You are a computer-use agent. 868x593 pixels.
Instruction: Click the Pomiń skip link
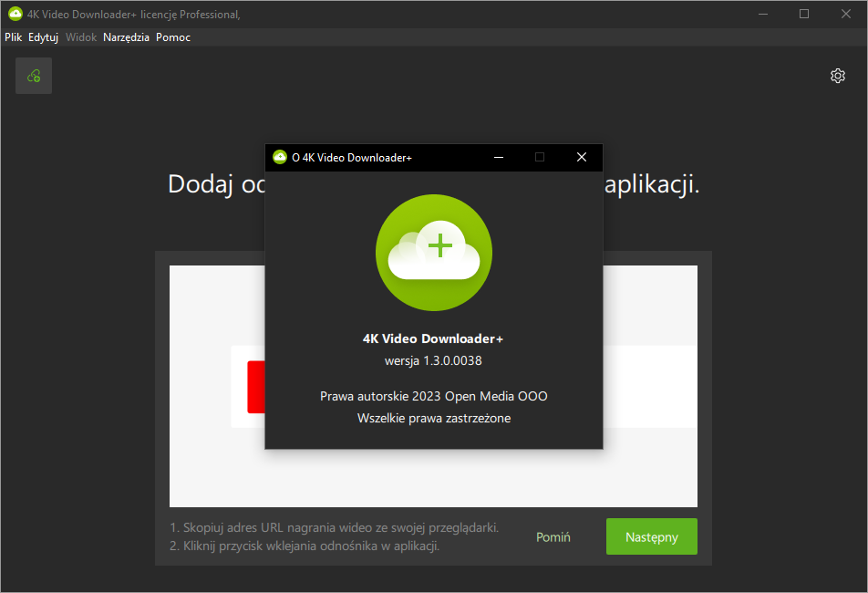553,537
